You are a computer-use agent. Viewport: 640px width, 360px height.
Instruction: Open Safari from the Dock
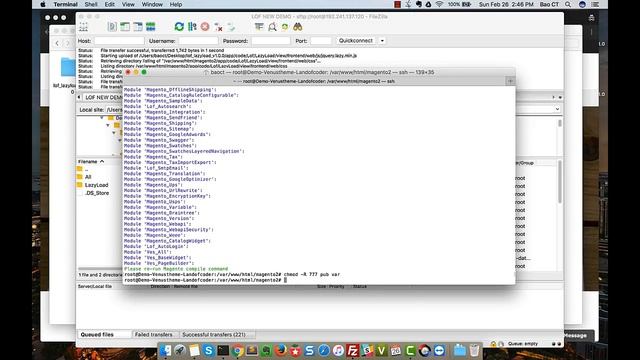324,350
